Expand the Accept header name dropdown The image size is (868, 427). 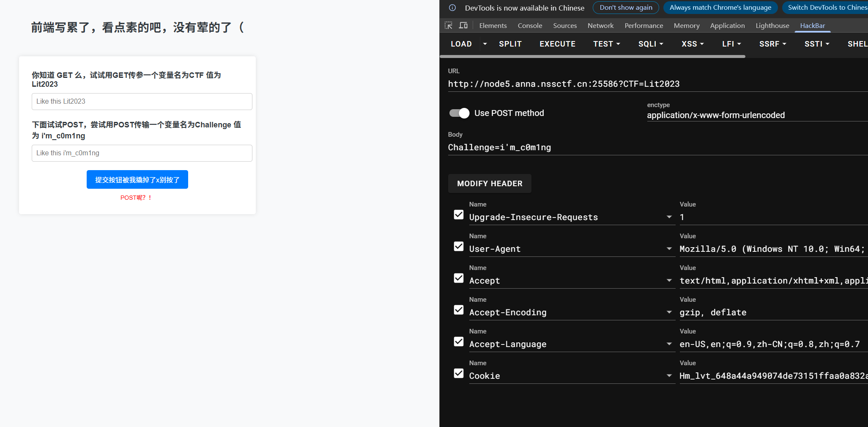pyautogui.click(x=669, y=281)
